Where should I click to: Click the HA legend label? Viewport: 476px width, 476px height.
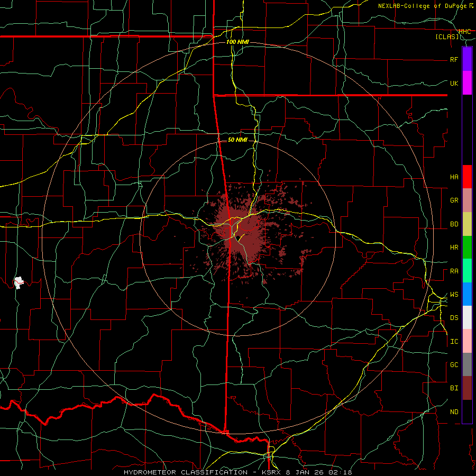pyautogui.click(x=454, y=177)
